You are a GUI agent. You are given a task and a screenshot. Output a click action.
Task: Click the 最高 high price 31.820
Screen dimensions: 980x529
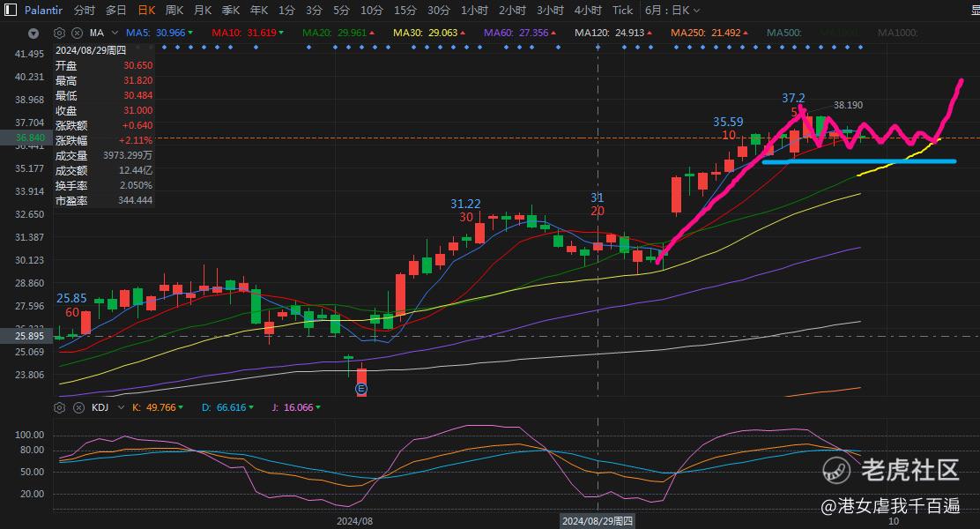point(138,80)
